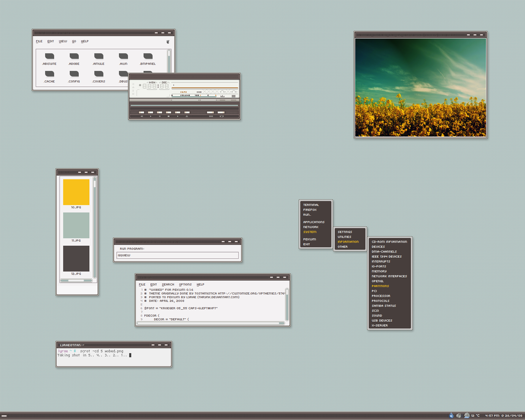Click the blue droplet tray icon
Viewport: 525px width, 420px height.
tap(451, 415)
